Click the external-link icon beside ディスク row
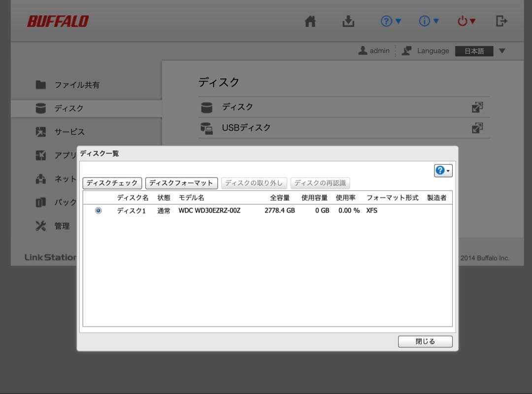This screenshot has height=394, width=532. 477,107
